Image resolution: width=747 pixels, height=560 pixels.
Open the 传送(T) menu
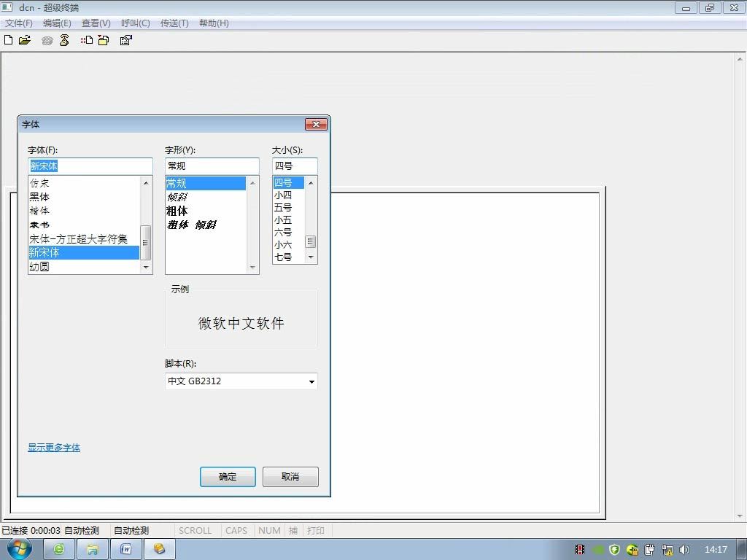pyautogui.click(x=174, y=23)
